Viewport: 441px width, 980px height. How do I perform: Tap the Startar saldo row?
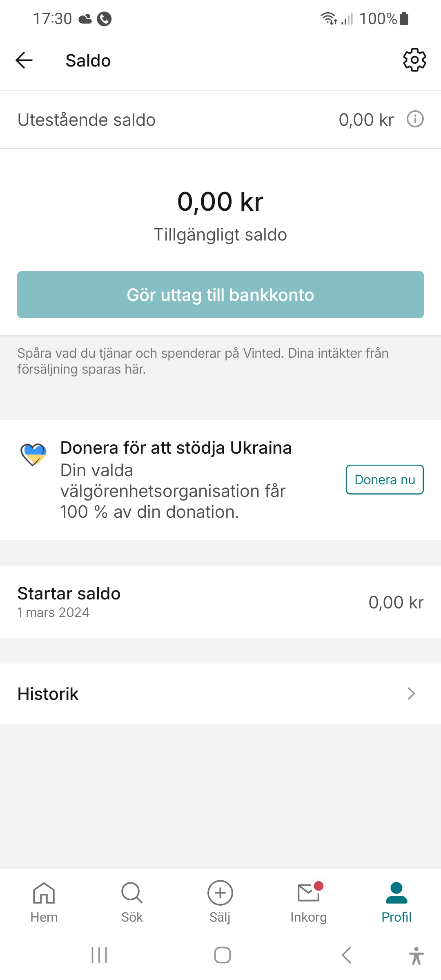[x=220, y=602]
